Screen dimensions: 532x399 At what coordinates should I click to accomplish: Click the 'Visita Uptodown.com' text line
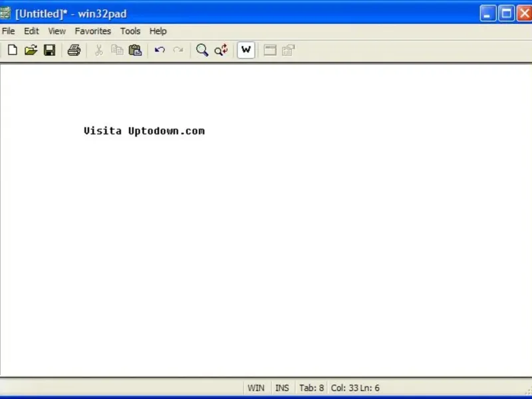[144, 131]
